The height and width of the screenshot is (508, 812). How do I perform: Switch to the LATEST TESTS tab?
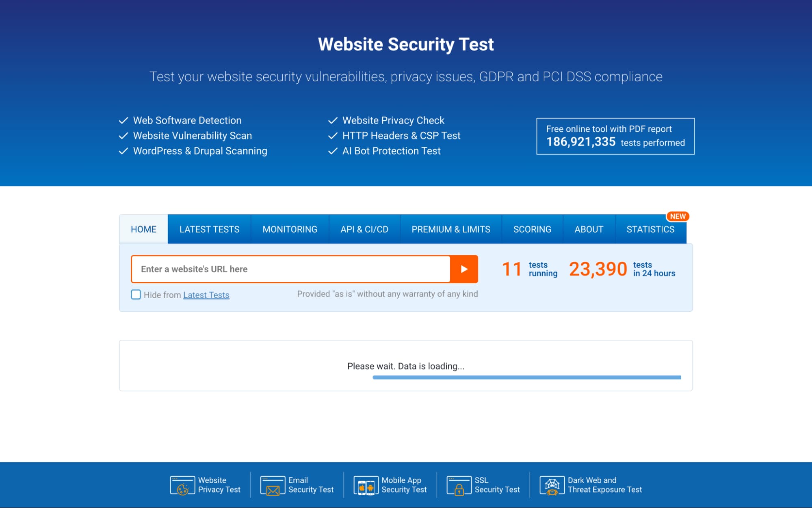[x=209, y=229]
